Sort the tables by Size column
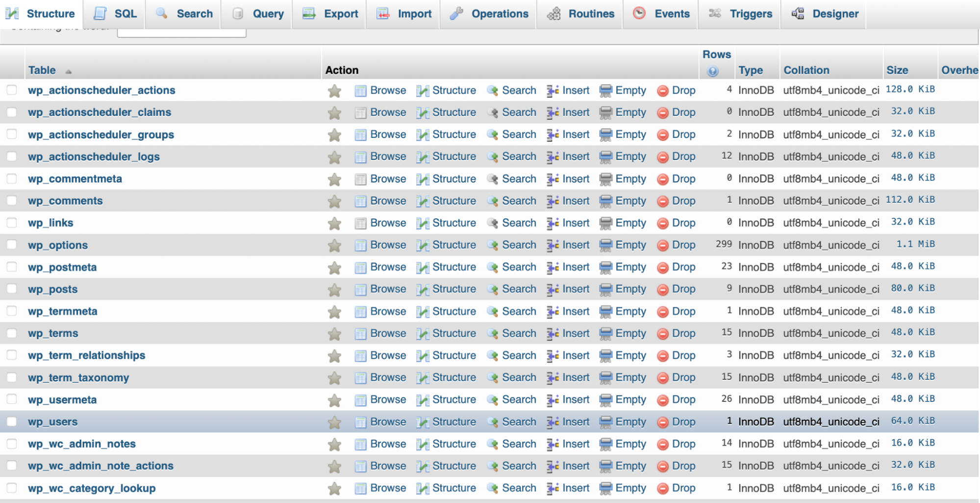The height and width of the screenshot is (503, 980). [x=897, y=70]
